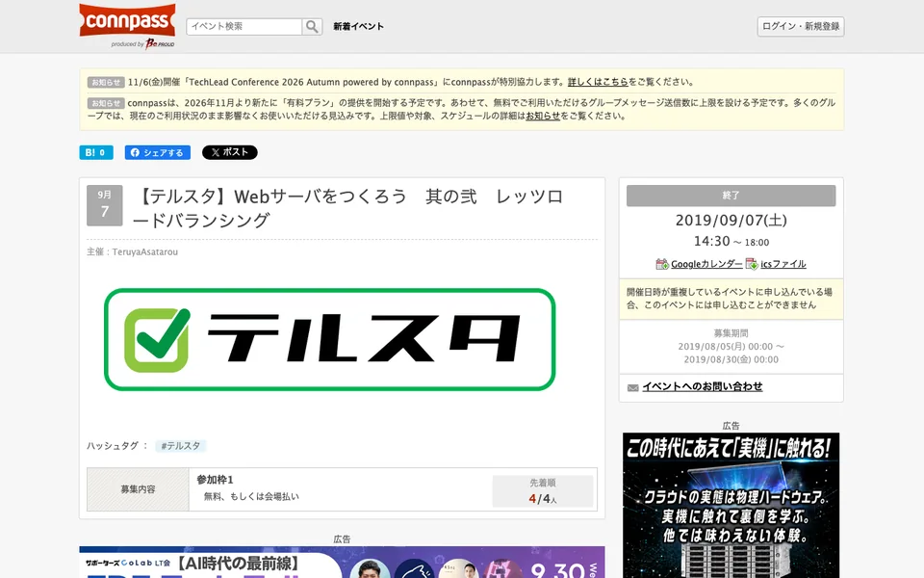Click the 終了 status button
924x578 pixels.
tap(731, 196)
